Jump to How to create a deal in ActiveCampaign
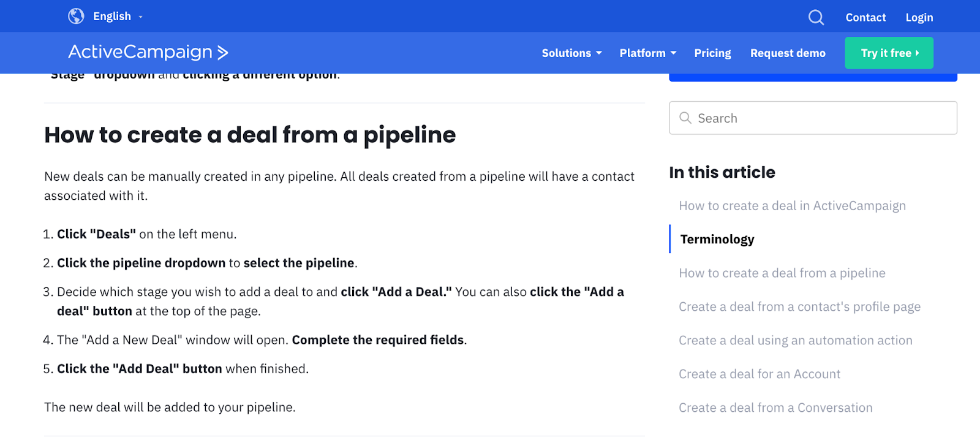 pyautogui.click(x=792, y=206)
